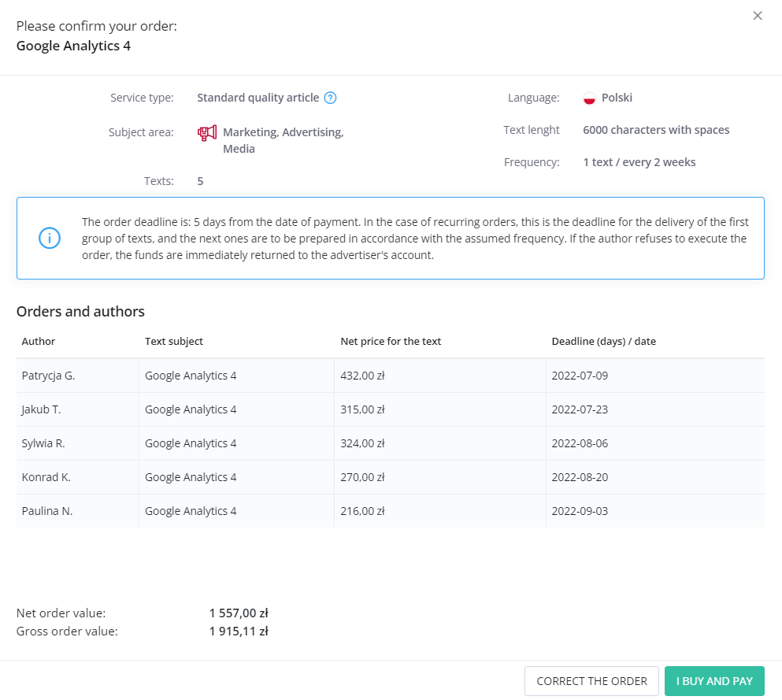782x700 pixels.
Task: Click the I Buy and Pay button
Action: pyautogui.click(x=714, y=681)
